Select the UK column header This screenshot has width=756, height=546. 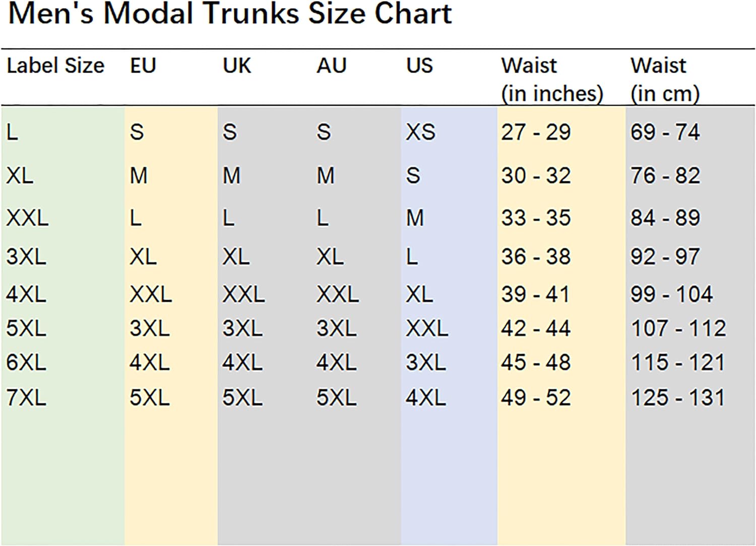tap(237, 66)
